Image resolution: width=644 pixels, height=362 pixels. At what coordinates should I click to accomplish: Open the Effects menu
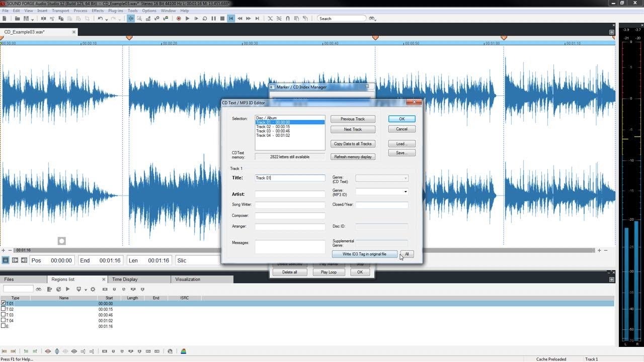pos(98,11)
